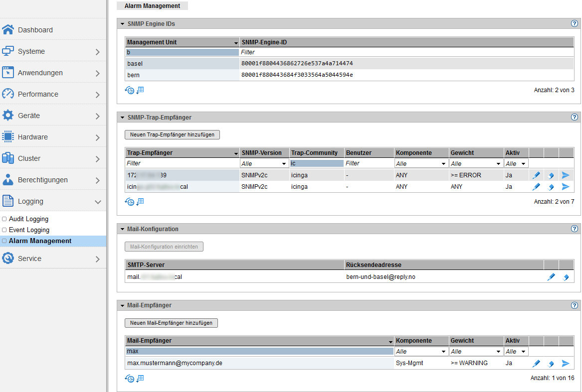
Task: Click Neuen Mail-Empfänger hinzufügen button
Action: pyautogui.click(x=171, y=323)
